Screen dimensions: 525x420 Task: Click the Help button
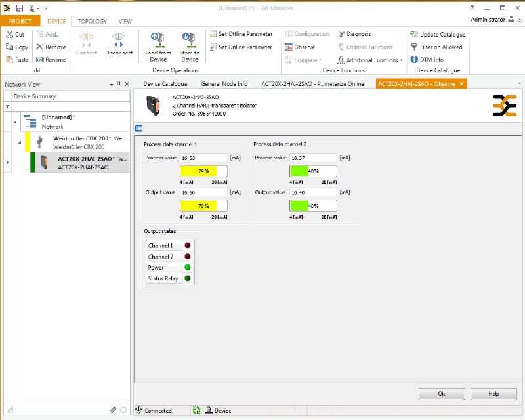[493, 394]
